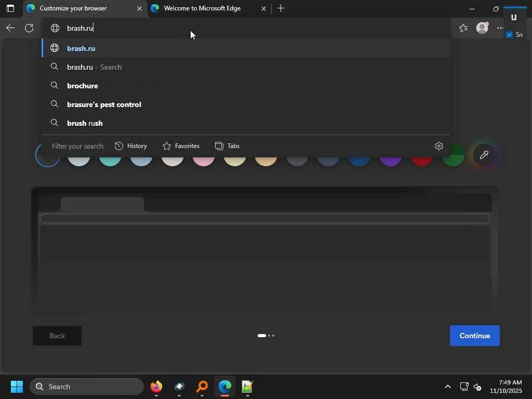The width and height of the screenshot is (532, 399).
Task: Pick the brochure search suggestion
Action: [246, 86]
